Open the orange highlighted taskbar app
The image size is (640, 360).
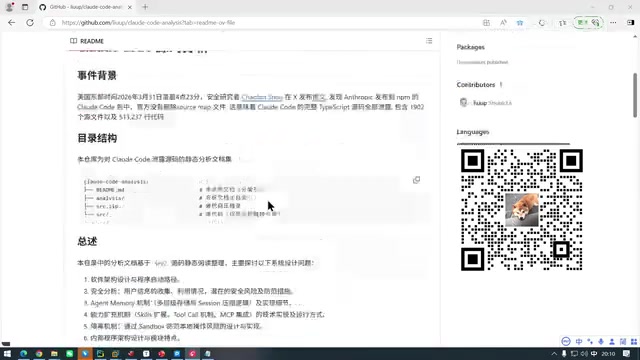point(85,353)
